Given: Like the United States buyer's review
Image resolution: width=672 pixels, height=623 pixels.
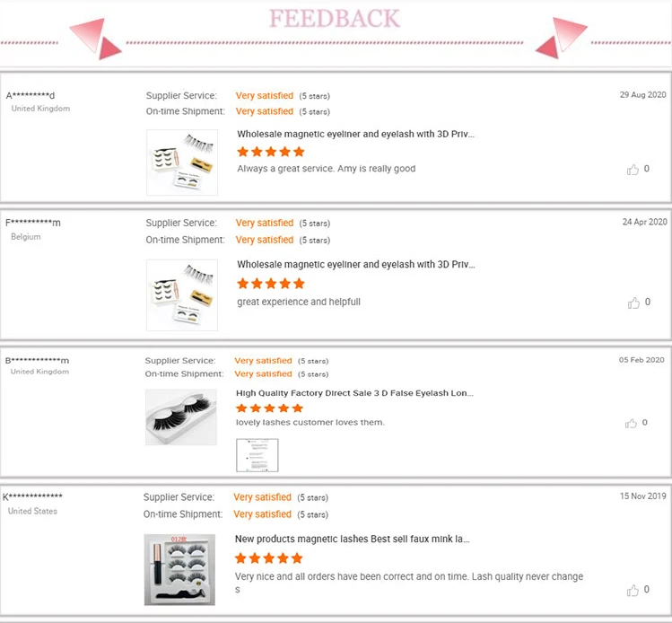Looking at the screenshot, I should click(x=633, y=590).
